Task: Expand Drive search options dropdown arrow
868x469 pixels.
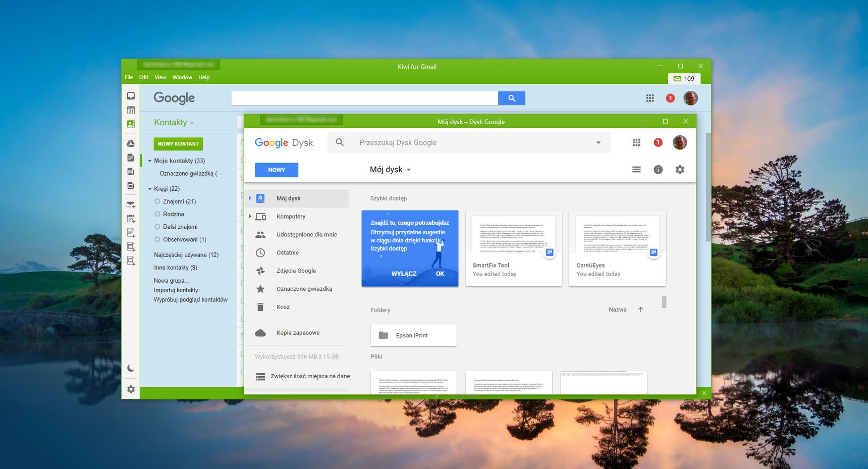Action: tap(599, 143)
